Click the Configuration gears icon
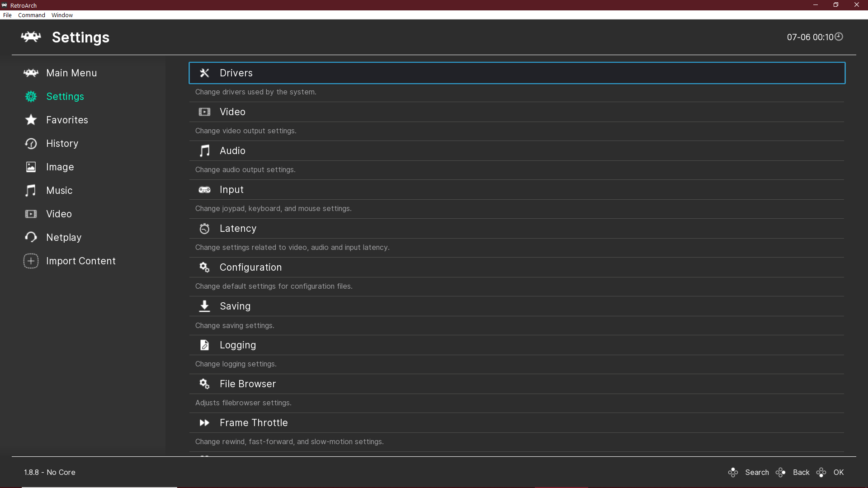Image resolution: width=868 pixels, height=488 pixels. [204, 267]
